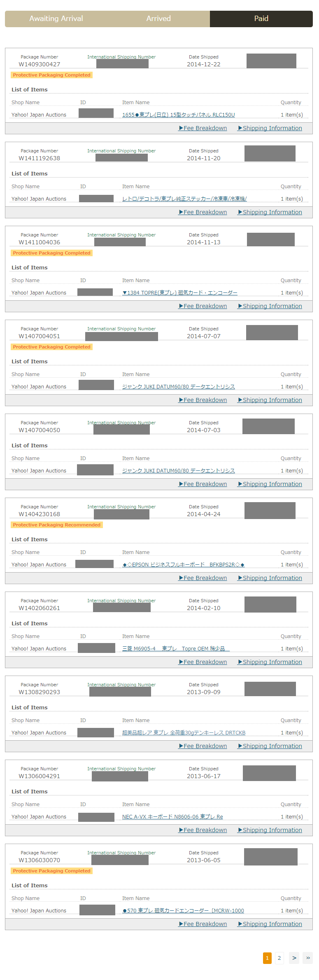The width and height of the screenshot is (319, 980).
Task: Click the current page 1 button
Action: click(267, 958)
